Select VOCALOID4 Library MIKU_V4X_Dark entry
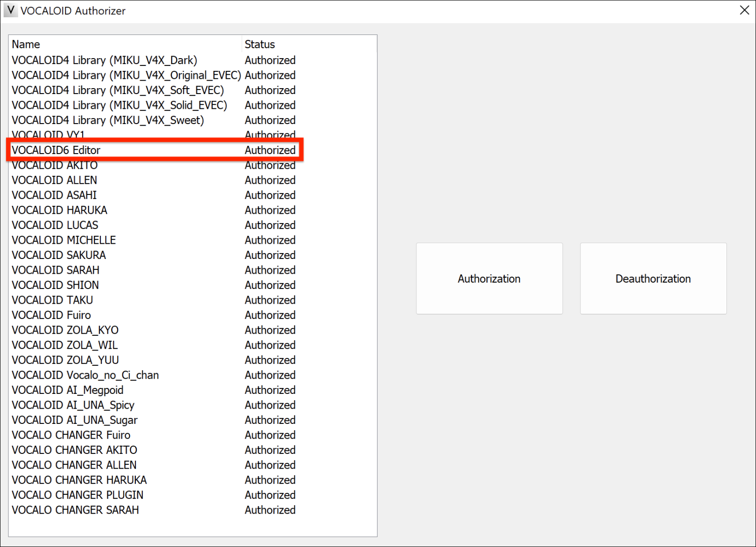Image resolution: width=756 pixels, height=547 pixels. click(104, 60)
